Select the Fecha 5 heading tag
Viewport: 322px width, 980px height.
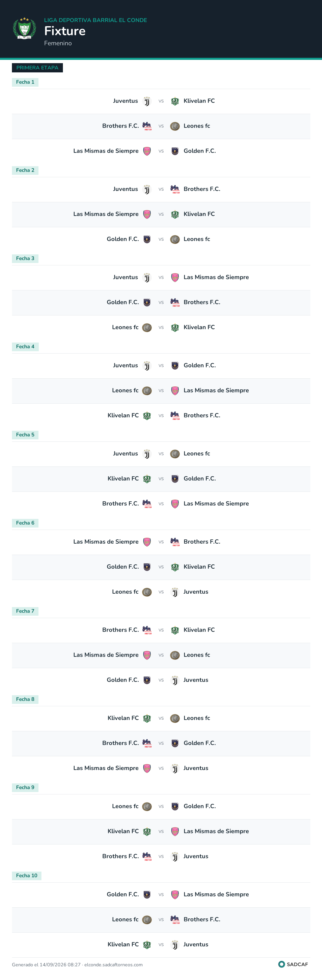click(x=25, y=435)
